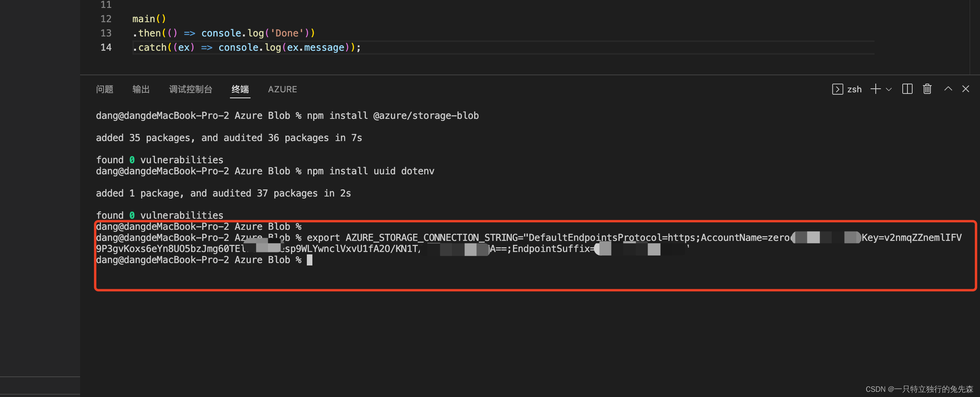Image resolution: width=980 pixels, height=397 pixels.
Task: Split the terminal with the split icon
Action: pyautogui.click(x=907, y=89)
